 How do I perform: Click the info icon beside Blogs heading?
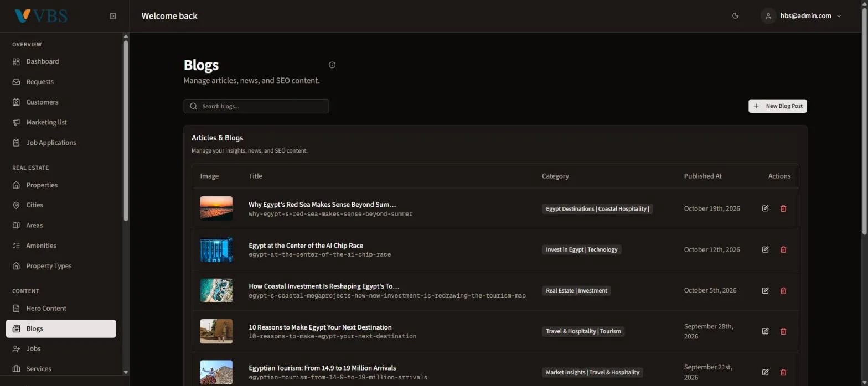pyautogui.click(x=332, y=65)
